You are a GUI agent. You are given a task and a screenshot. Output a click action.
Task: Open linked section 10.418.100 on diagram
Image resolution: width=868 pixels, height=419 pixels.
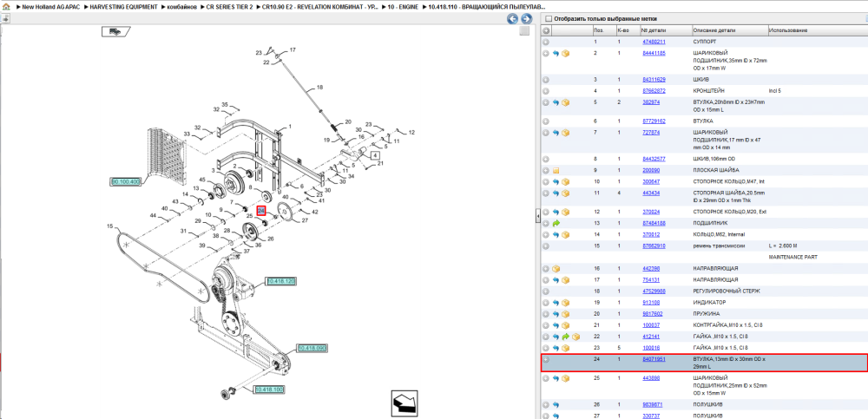tap(270, 390)
